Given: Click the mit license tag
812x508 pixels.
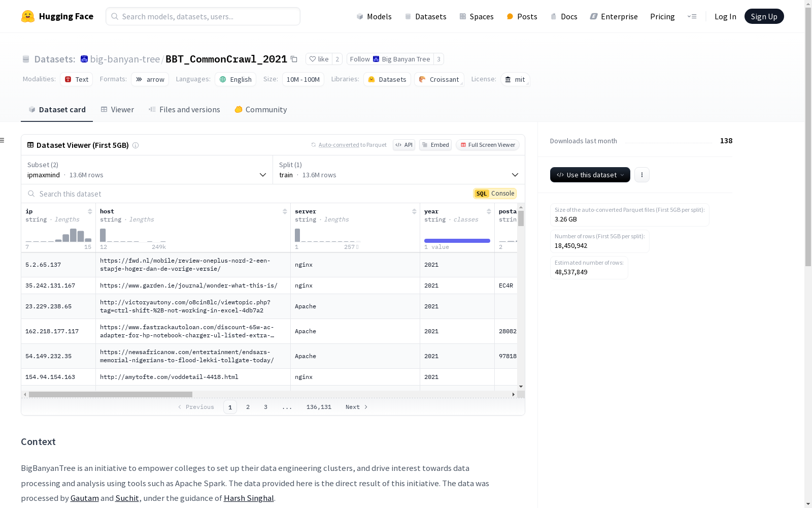Looking at the screenshot, I should pos(515,79).
